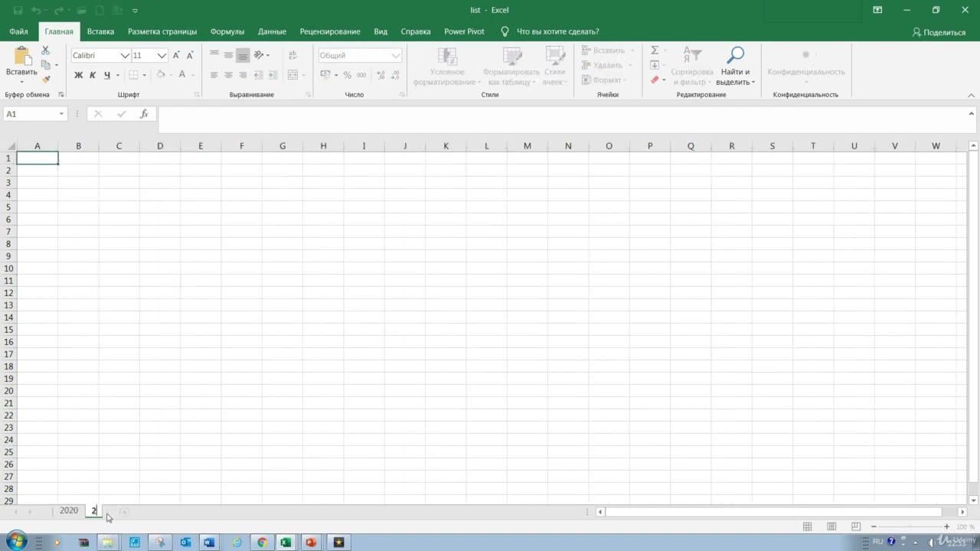Click the Format Painter brush icon
Viewport: 980px width, 551px height.
click(45, 80)
